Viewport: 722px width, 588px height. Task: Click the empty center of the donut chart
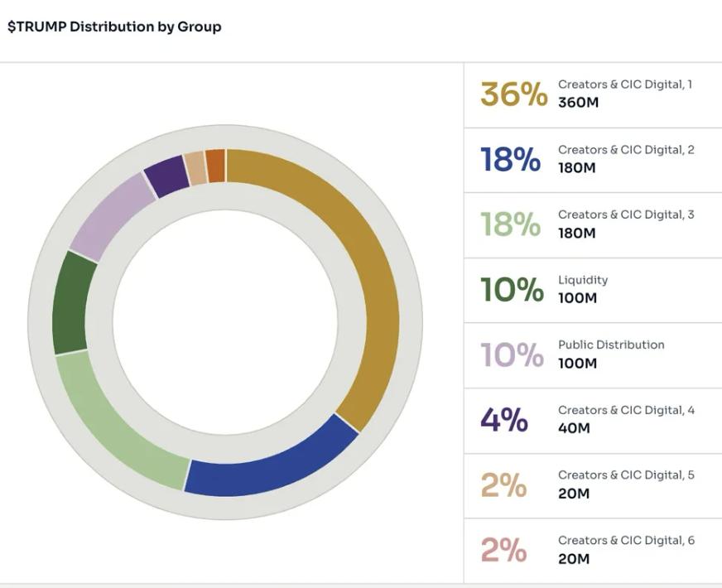(225, 323)
